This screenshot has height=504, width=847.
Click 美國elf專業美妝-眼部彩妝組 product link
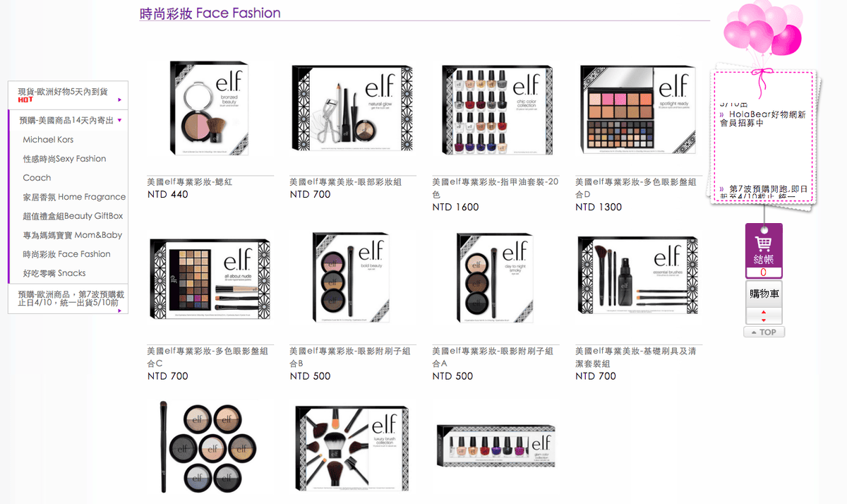(x=346, y=182)
